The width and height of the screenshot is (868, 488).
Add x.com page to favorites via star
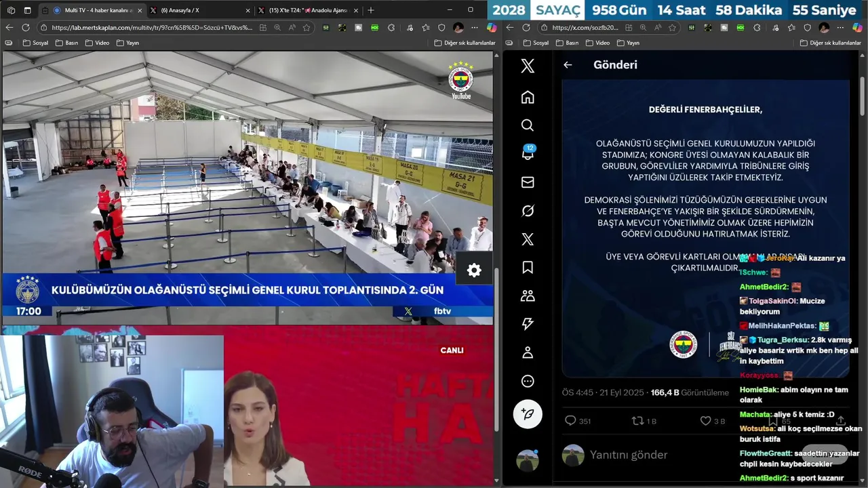click(x=672, y=28)
